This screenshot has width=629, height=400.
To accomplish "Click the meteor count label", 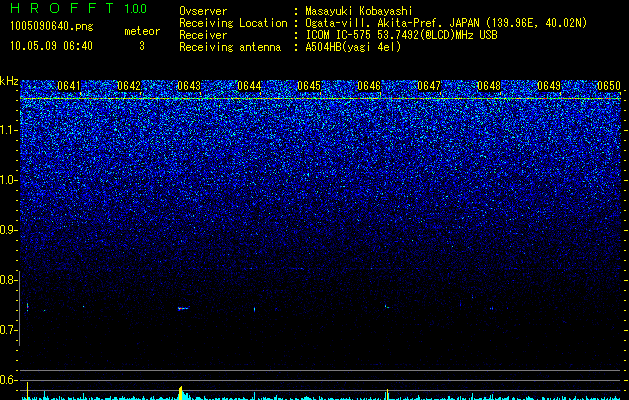I will point(142,31).
